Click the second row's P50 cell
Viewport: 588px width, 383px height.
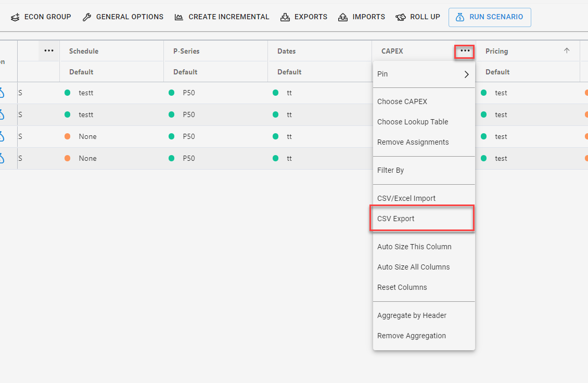(215, 115)
